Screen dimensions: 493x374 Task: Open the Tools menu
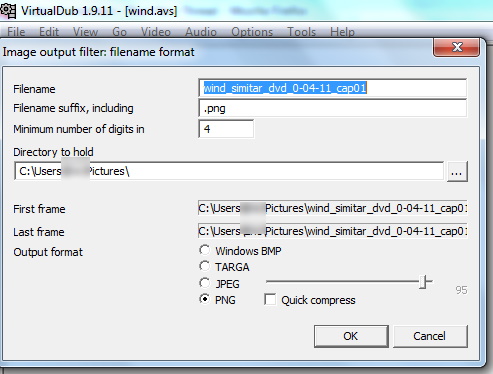[301, 32]
